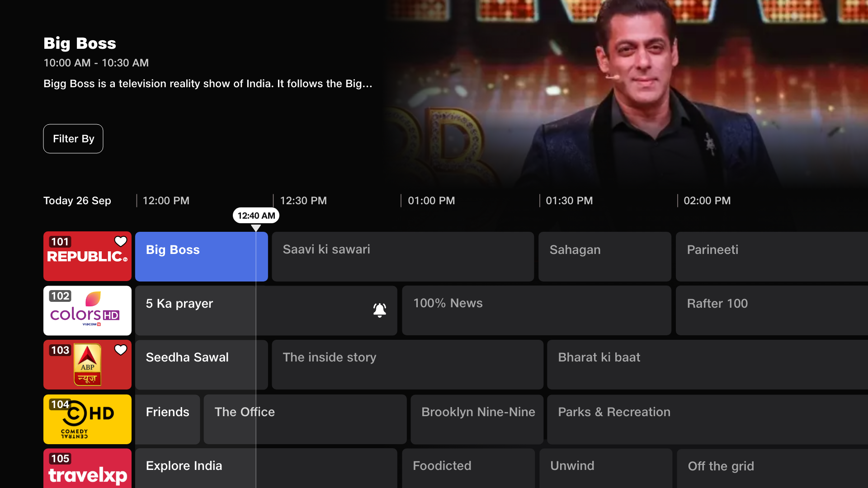This screenshot has height=488, width=868.
Task: Select The Office on Comedy Central
Action: coord(305,419)
